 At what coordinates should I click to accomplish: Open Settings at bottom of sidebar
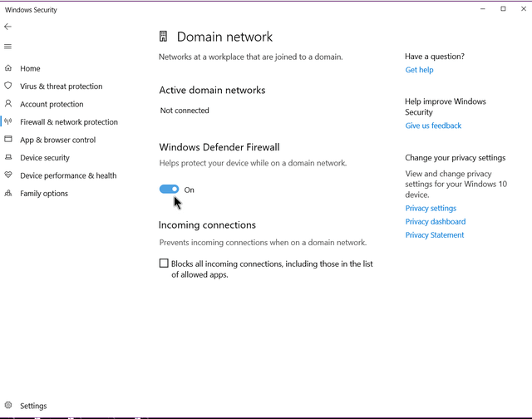pyautogui.click(x=33, y=406)
